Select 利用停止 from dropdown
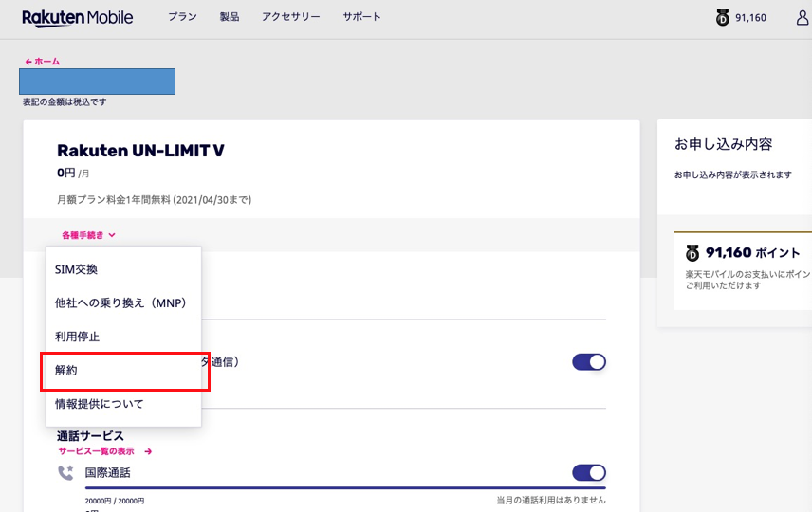This screenshot has width=812, height=512. pos(123,337)
